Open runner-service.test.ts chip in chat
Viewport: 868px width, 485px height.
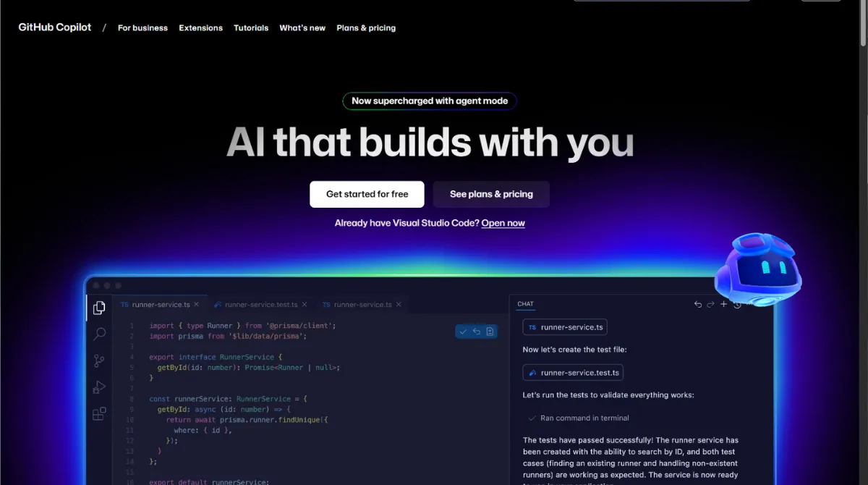click(x=573, y=373)
